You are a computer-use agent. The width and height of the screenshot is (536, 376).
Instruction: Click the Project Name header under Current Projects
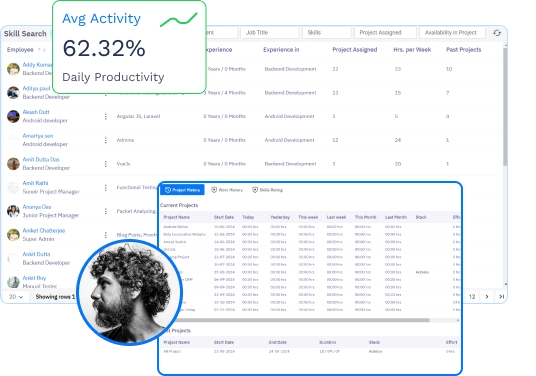[x=176, y=217]
